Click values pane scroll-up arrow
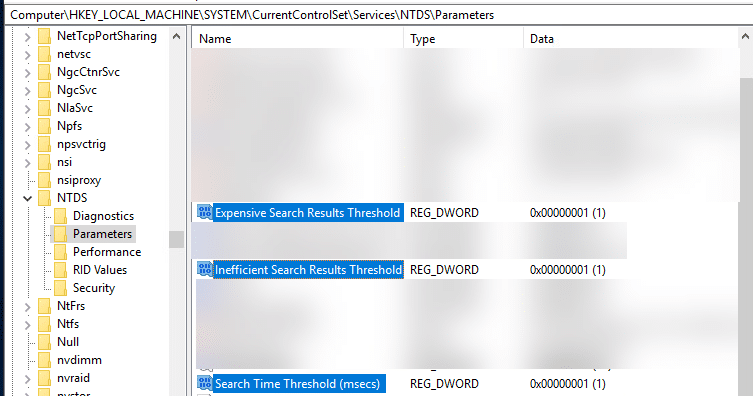 pyautogui.click(x=745, y=36)
